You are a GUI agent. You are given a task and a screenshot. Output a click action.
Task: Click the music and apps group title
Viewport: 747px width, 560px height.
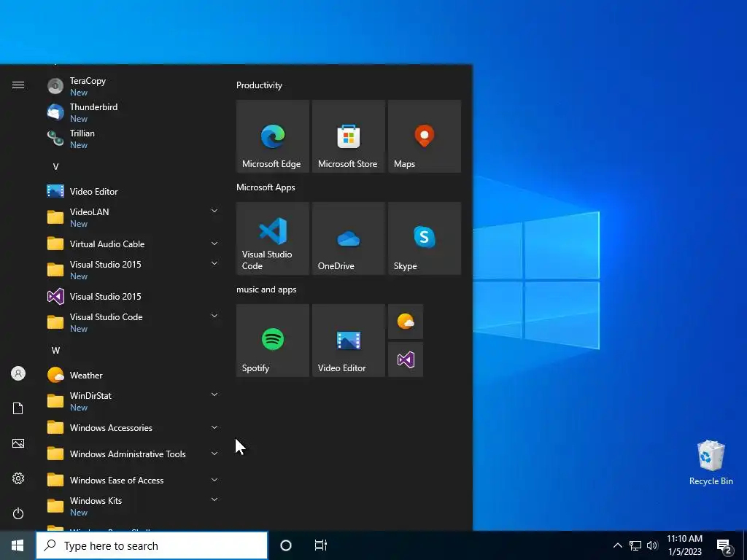click(266, 289)
